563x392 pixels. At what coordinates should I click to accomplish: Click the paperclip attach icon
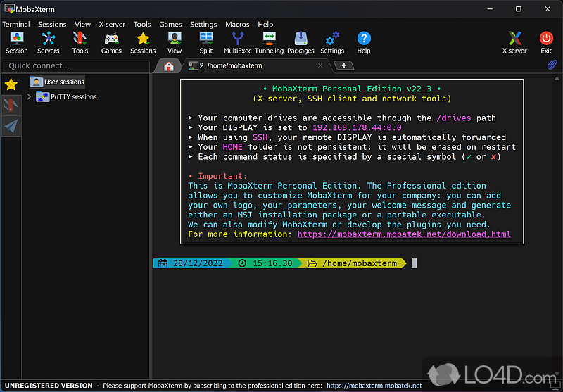tap(552, 65)
